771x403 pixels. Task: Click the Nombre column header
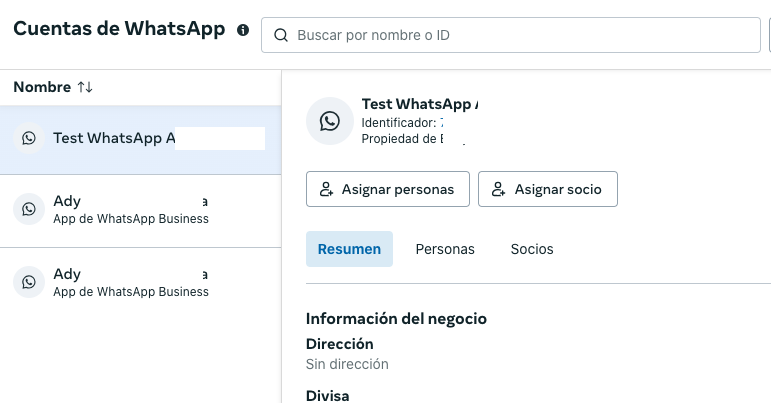tap(41, 88)
